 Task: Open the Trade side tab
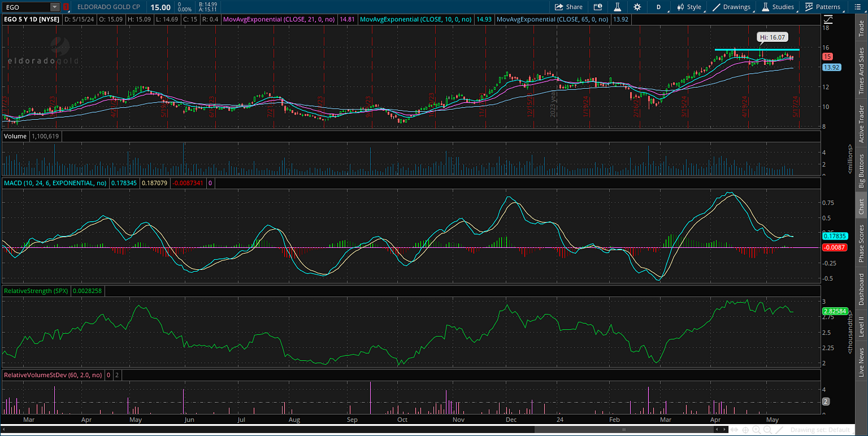tap(861, 29)
